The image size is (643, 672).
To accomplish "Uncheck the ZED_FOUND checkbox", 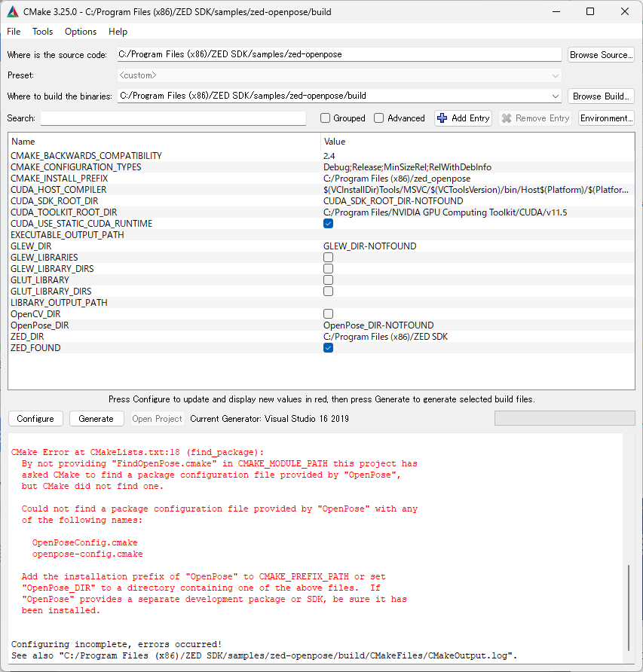I will pos(328,348).
